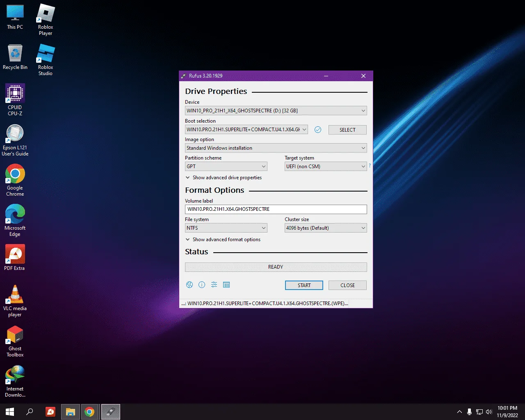The height and width of the screenshot is (420, 525).
Task: Launch CPUID CPU-Z shortcut
Action: 15,100
